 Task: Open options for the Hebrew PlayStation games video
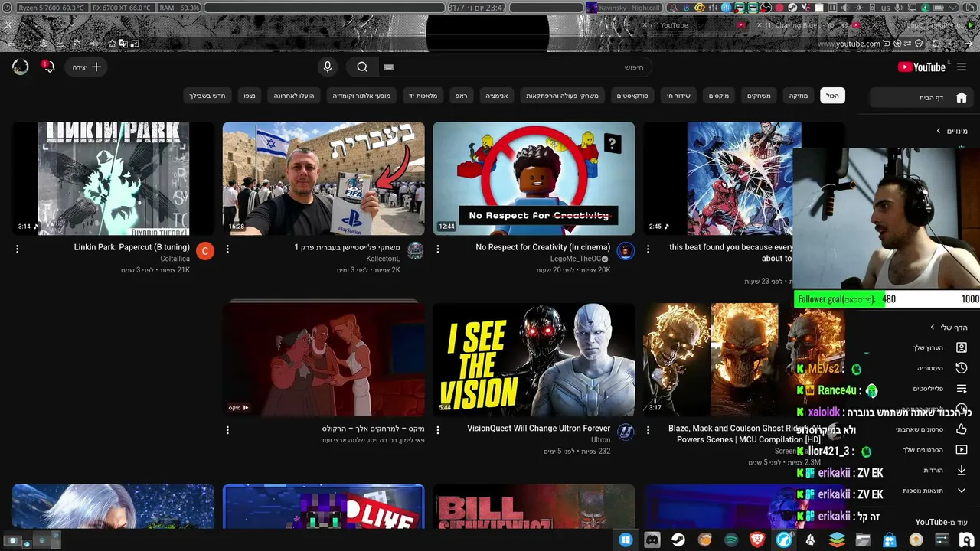pos(227,249)
